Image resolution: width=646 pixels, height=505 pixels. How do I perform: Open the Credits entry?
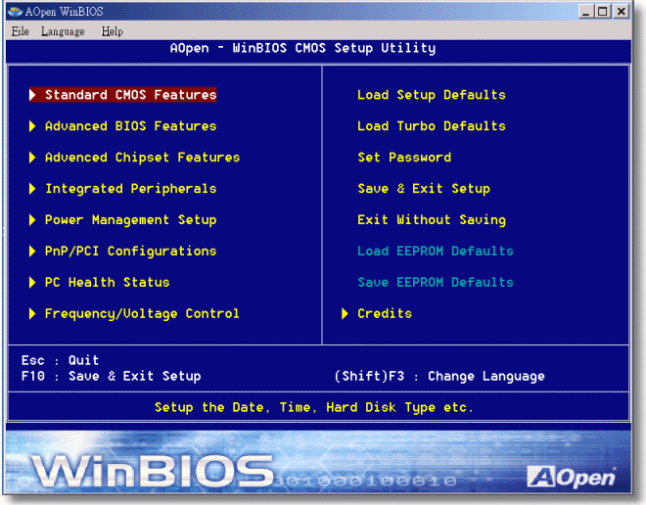point(384,314)
